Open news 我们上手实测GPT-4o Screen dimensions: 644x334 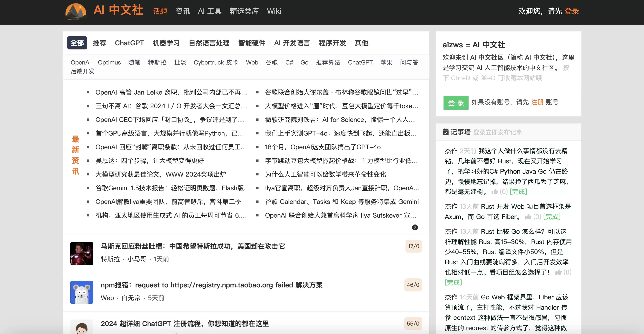pos(341,134)
